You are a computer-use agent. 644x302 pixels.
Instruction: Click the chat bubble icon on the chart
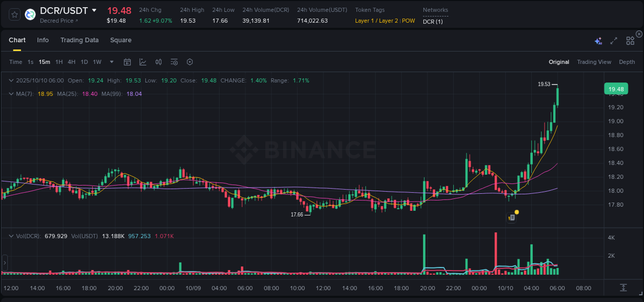point(511,218)
